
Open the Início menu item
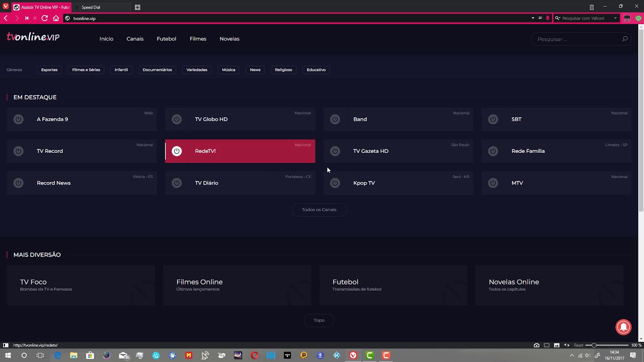coord(106,39)
